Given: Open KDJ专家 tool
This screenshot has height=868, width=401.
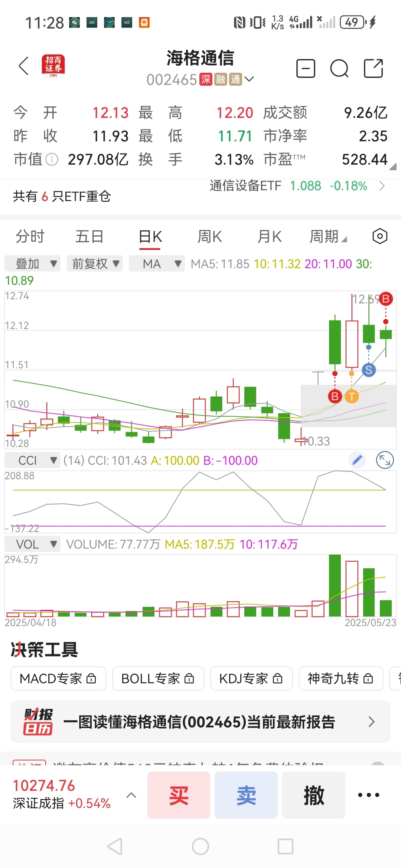Looking at the screenshot, I should pyautogui.click(x=251, y=678).
